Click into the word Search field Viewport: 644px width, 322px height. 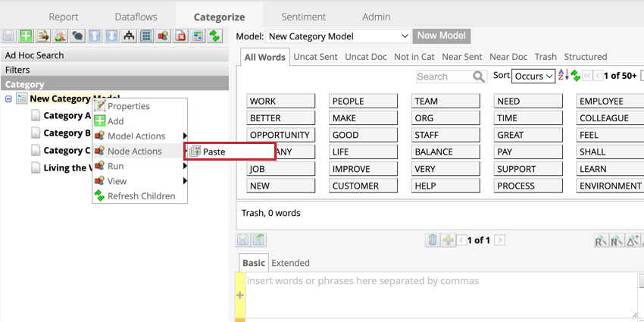[x=442, y=77]
